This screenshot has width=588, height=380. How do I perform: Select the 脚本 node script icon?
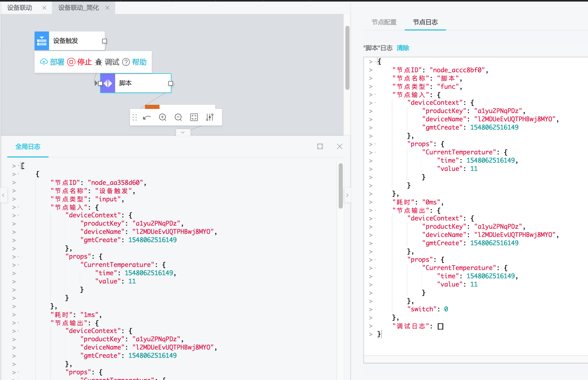[x=108, y=83]
